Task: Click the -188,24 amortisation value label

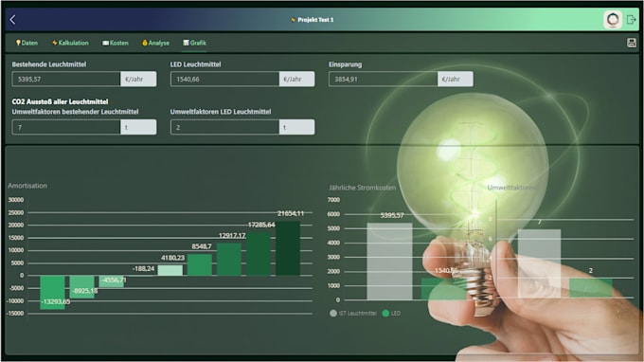Action: tap(143, 269)
